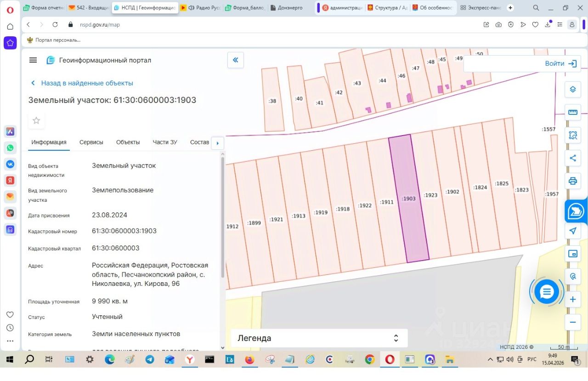This screenshot has width=588, height=381.
Task: Add the land plot to favorites via the star icon
Action: point(36,120)
